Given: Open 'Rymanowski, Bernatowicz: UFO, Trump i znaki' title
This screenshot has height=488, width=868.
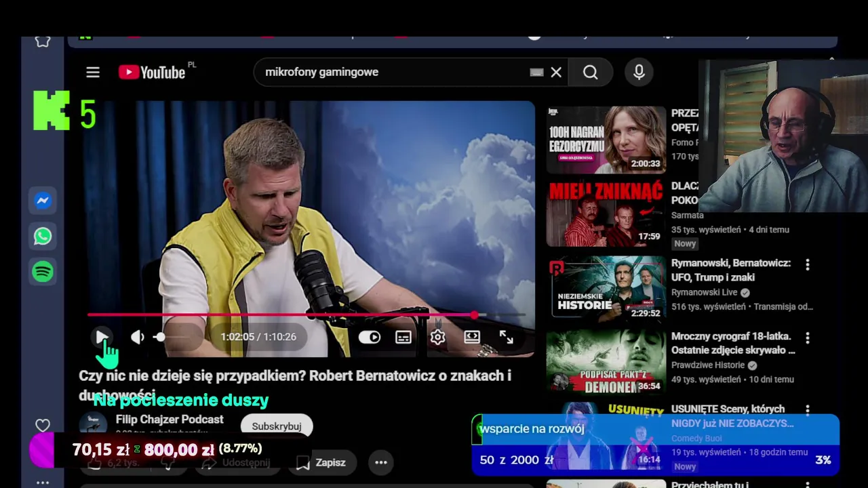Looking at the screenshot, I should click(731, 270).
